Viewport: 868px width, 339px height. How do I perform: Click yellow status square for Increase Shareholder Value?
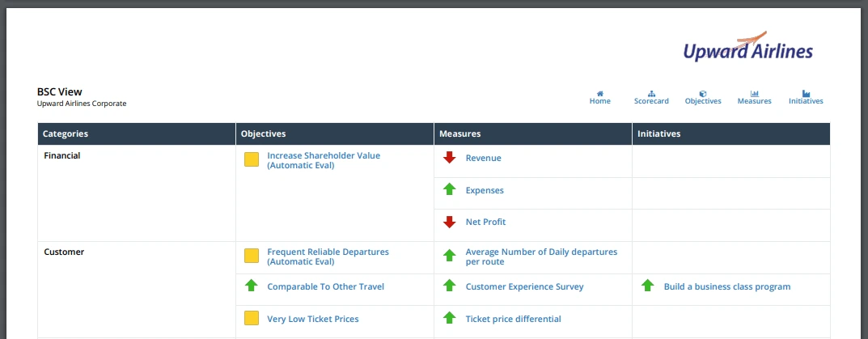point(252,159)
